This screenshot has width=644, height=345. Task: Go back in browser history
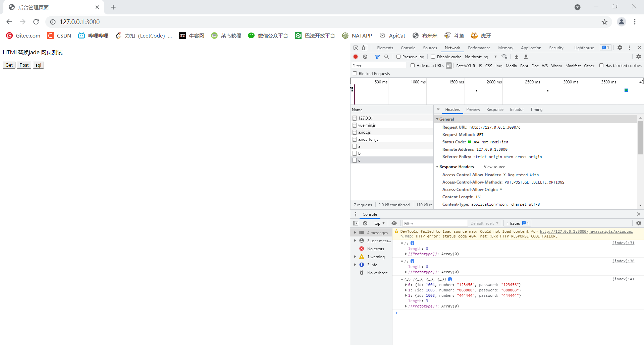coord(9,22)
